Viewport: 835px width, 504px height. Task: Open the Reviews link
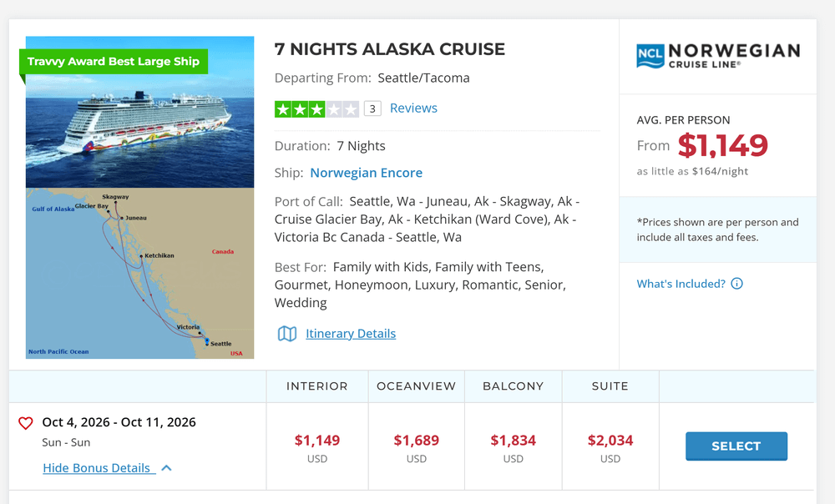click(413, 108)
